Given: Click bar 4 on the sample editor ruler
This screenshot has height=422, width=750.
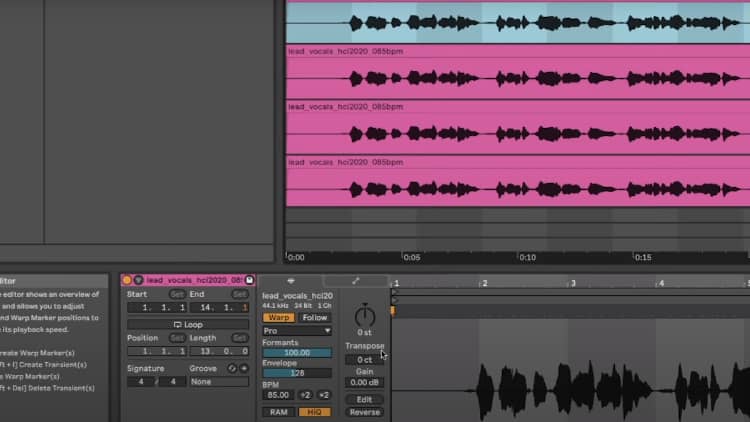Looking at the screenshot, I should (662, 283).
